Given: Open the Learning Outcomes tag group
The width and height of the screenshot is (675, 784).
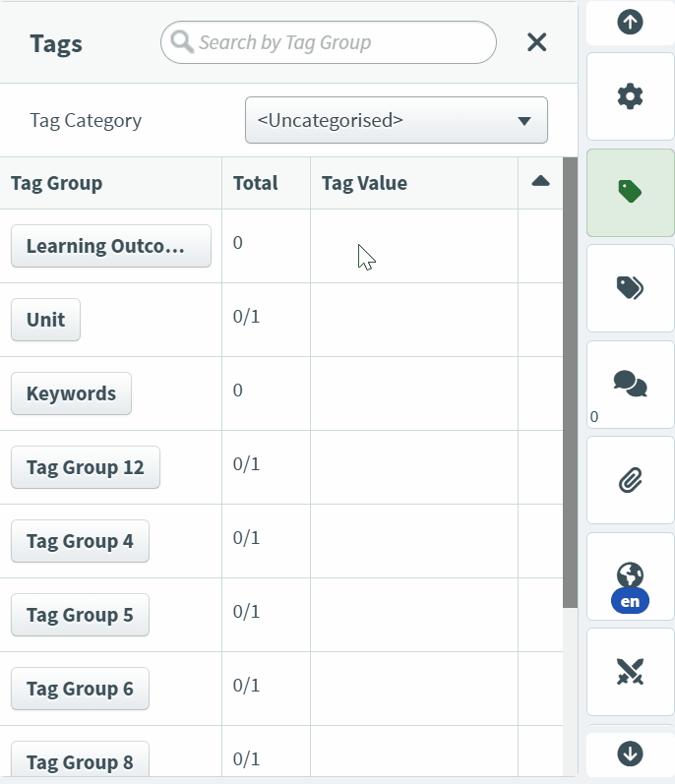Looking at the screenshot, I should tap(111, 246).
